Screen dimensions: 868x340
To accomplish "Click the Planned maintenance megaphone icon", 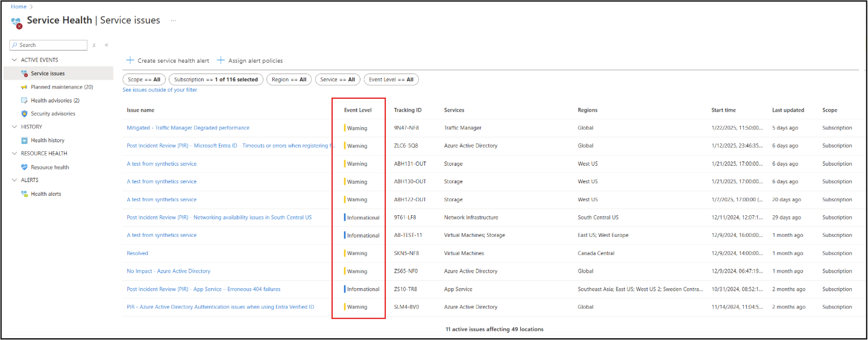I will point(24,87).
